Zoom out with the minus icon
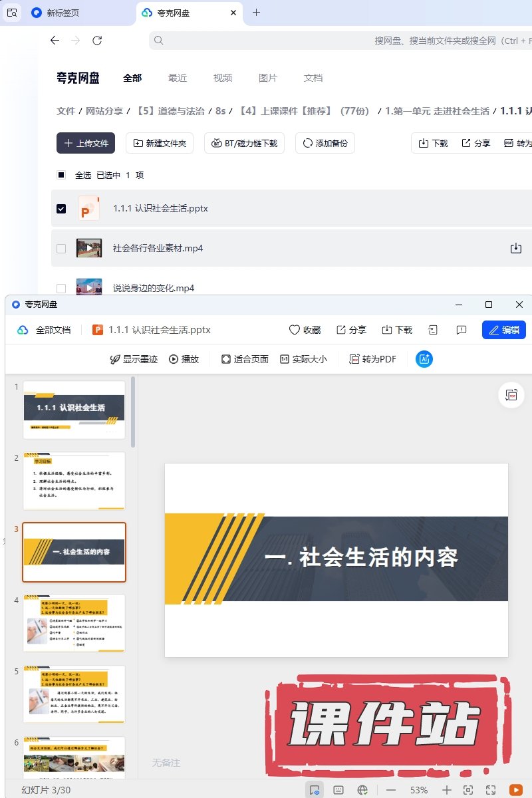Screen dimensions: 532x798 point(391,790)
